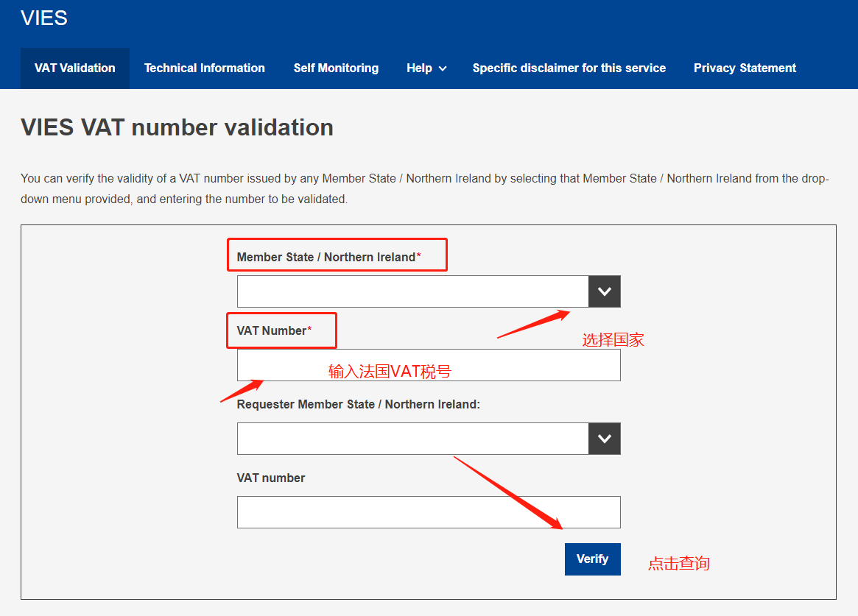Image resolution: width=858 pixels, height=616 pixels.
Task: Click the Requester Member State label
Action: [358, 404]
